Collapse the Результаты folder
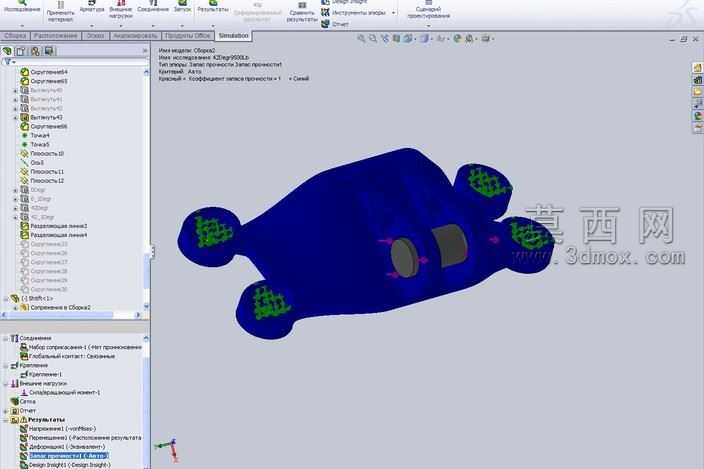This screenshot has width=704, height=469. point(6,420)
